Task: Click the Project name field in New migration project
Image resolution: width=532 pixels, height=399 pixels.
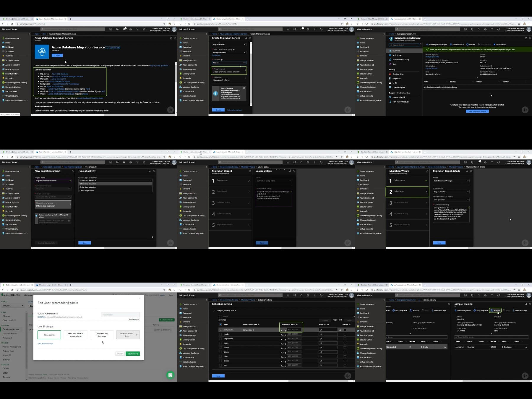Action: tap(53, 181)
